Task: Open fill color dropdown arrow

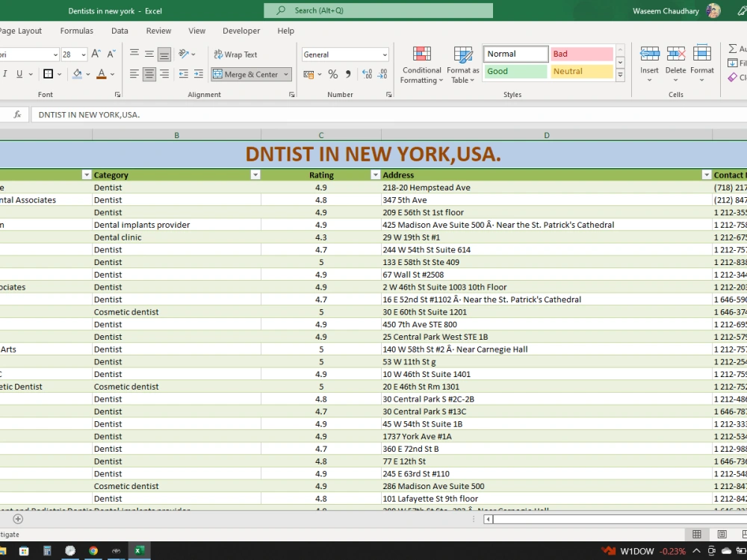Action: coord(88,74)
